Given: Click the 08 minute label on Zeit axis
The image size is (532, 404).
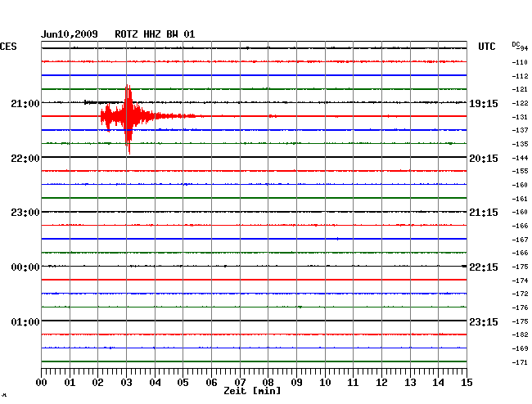Looking at the screenshot, I should pyautogui.click(x=268, y=383).
